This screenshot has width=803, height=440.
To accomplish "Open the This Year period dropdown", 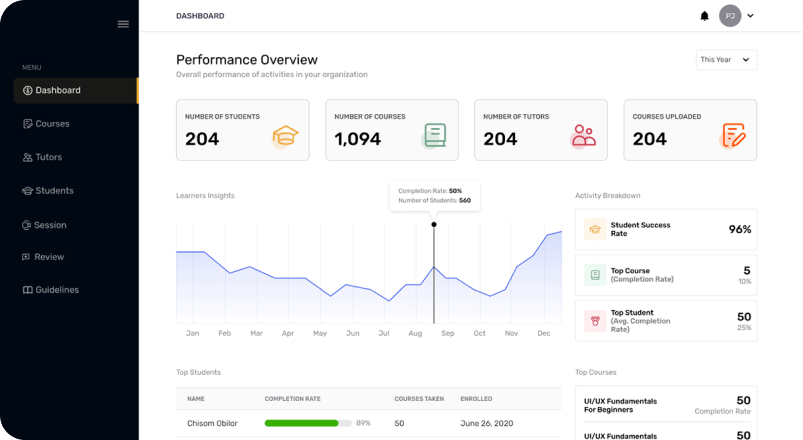I will (726, 60).
